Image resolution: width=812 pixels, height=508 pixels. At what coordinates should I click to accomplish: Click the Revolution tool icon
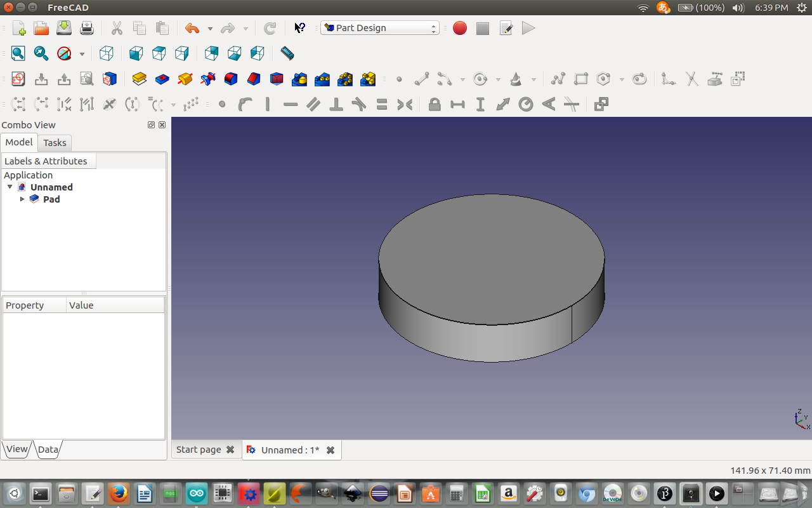click(x=185, y=79)
